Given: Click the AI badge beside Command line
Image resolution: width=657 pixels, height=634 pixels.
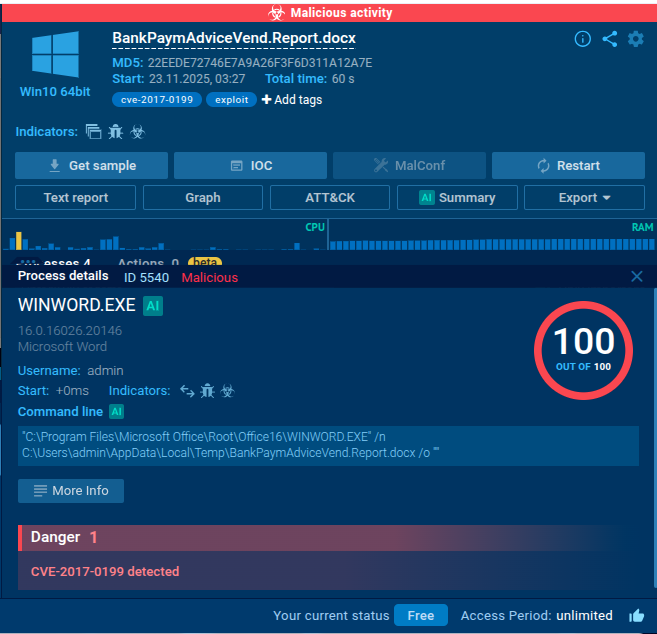Looking at the screenshot, I should (116, 411).
